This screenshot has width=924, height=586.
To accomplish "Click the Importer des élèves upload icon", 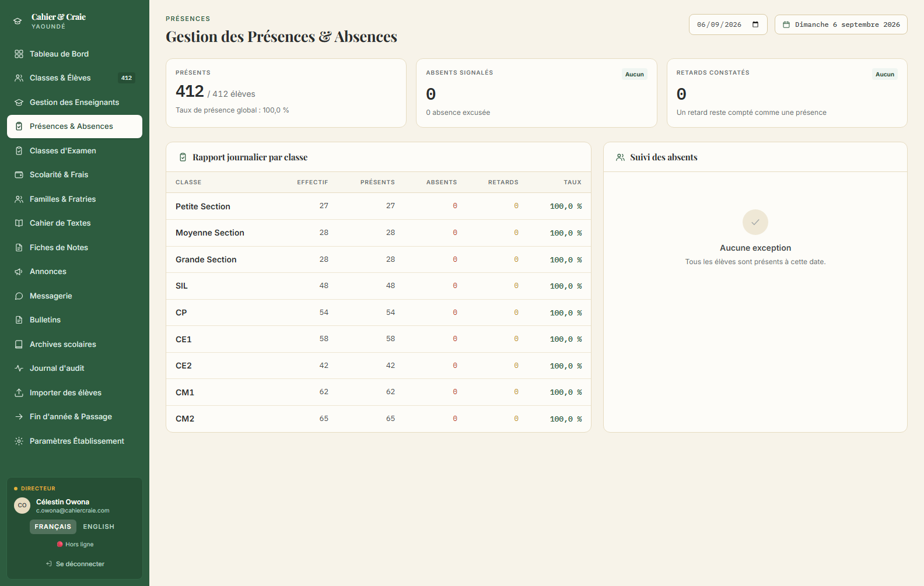I will tap(19, 393).
